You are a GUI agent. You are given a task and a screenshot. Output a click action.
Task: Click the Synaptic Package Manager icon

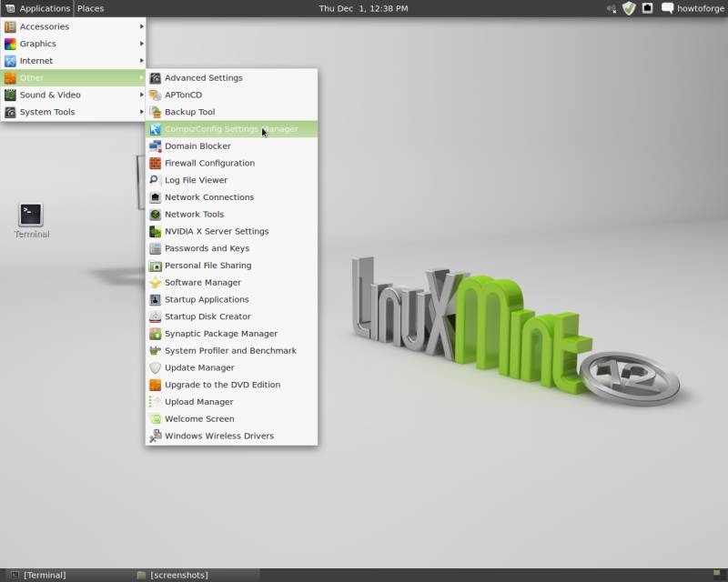pyautogui.click(x=155, y=334)
